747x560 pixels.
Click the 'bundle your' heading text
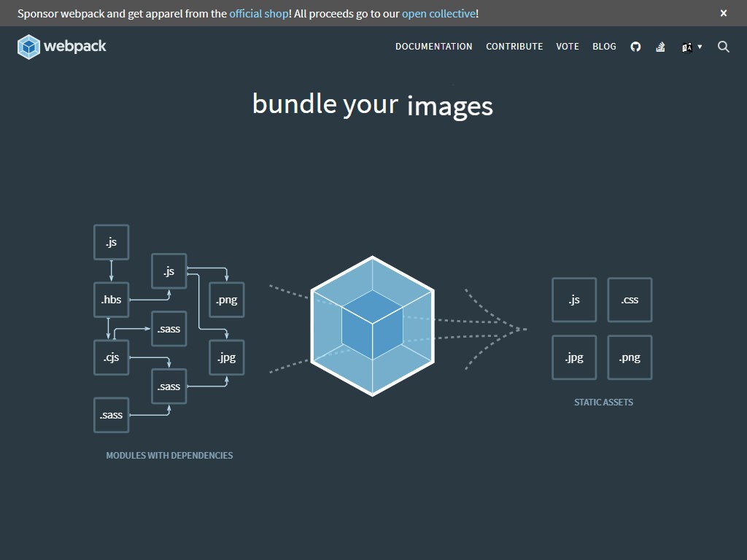click(325, 104)
